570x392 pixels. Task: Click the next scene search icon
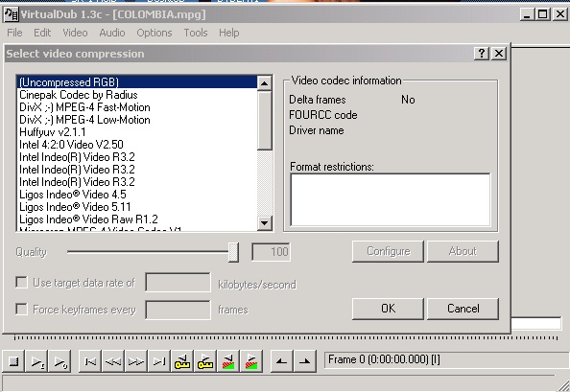point(250,361)
